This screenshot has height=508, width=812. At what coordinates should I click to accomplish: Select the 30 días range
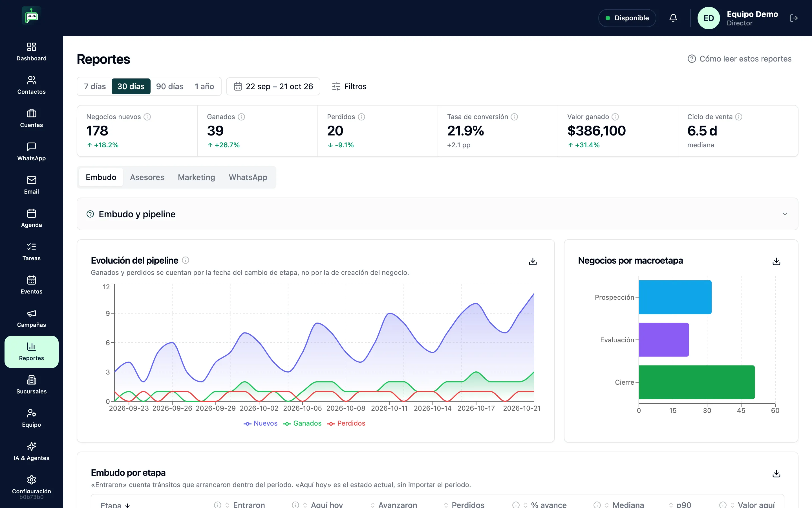coord(131,86)
